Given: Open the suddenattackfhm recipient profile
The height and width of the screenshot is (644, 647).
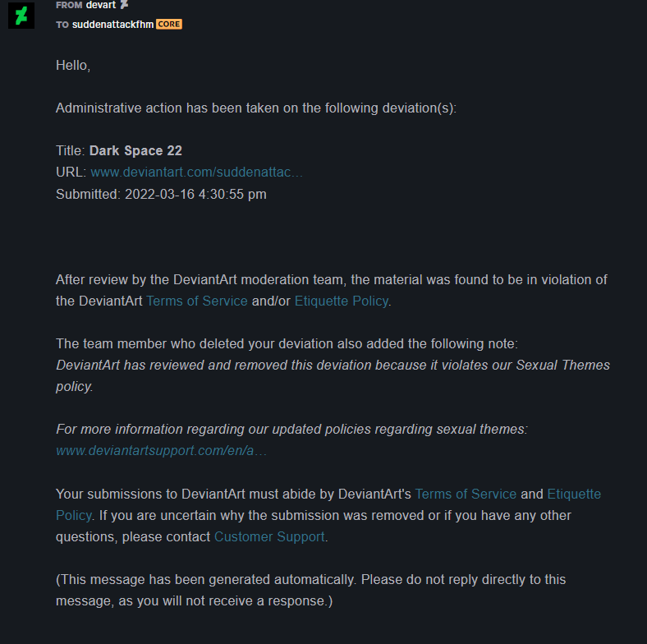Looking at the screenshot, I should click(112, 25).
